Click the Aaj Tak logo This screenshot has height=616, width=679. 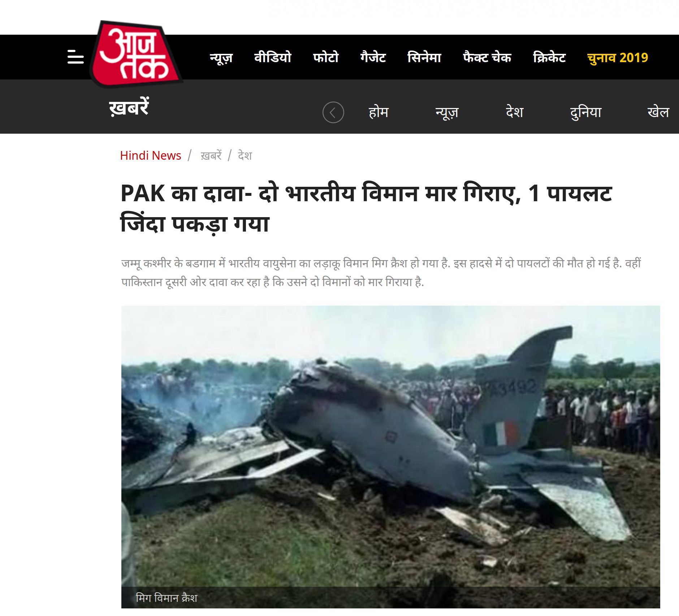pyautogui.click(x=137, y=54)
